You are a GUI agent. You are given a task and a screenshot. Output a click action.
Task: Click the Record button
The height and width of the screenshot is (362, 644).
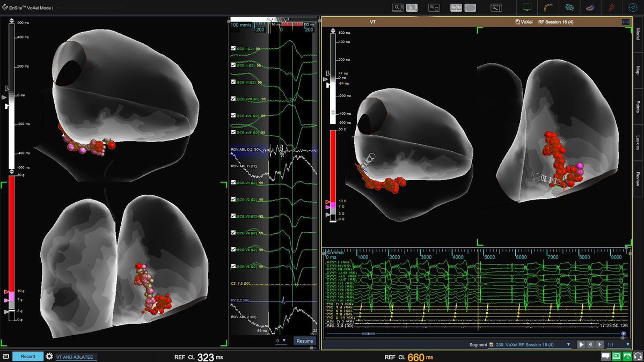click(27, 356)
